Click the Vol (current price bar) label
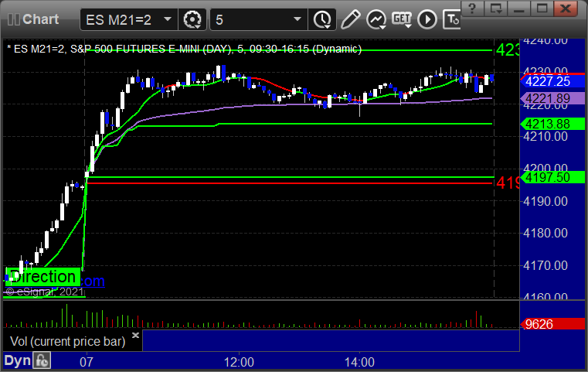Screen dimensions: 588x372 pyautogui.click(x=67, y=341)
